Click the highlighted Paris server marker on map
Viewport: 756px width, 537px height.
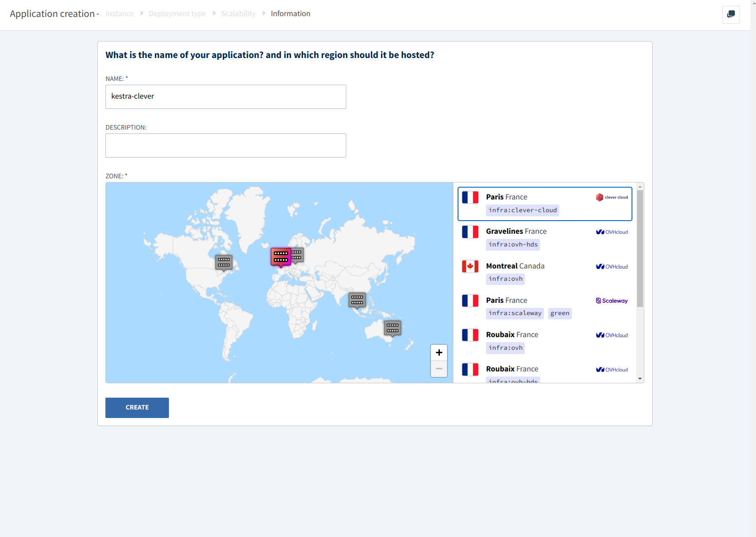point(281,257)
